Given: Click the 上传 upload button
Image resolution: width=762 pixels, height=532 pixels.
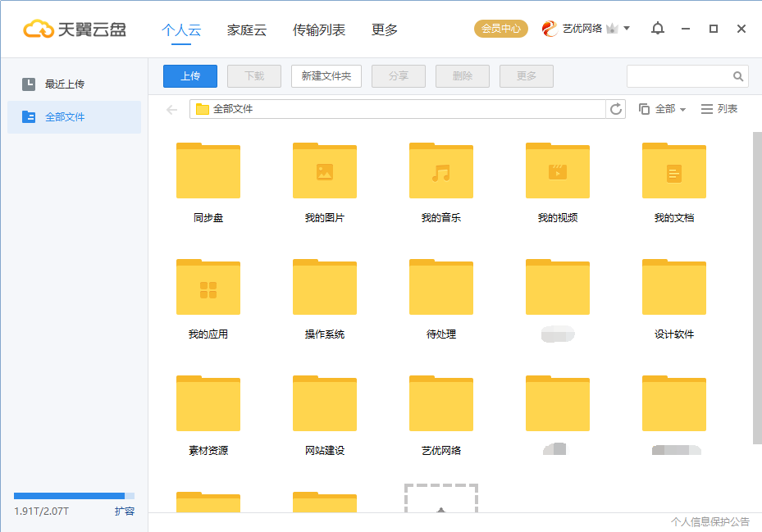Looking at the screenshot, I should click(189, 76).
